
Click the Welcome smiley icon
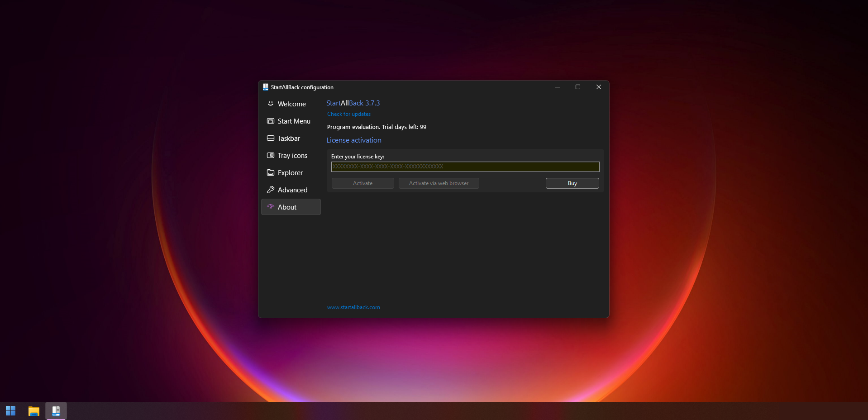click(x=271, y=104)
